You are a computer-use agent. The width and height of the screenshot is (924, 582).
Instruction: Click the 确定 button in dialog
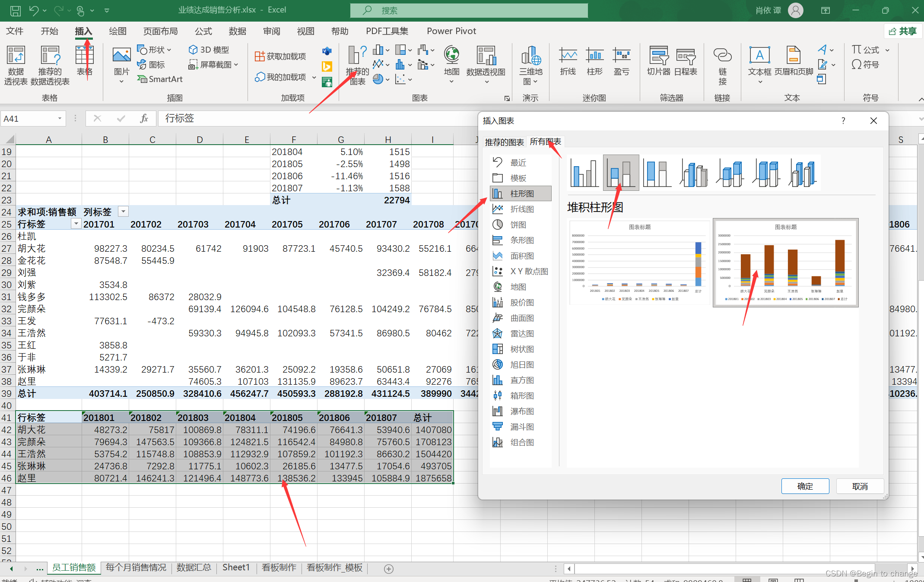[805, 487]
